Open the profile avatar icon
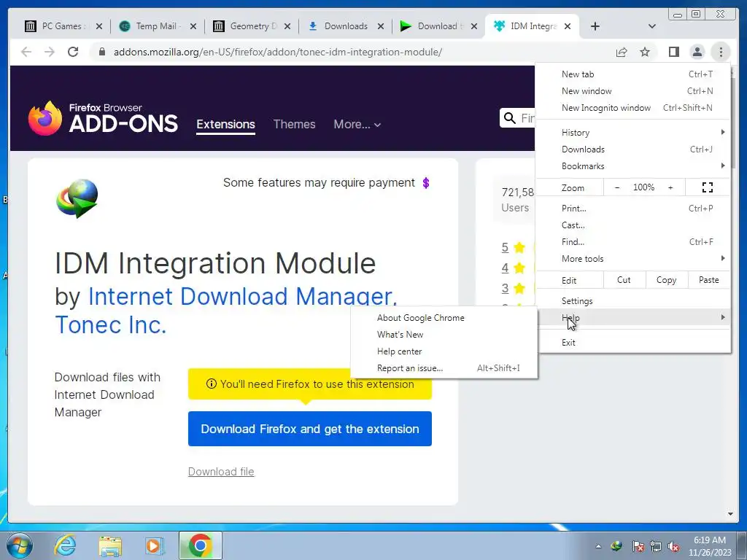The height and width of the screenshot is (560, 747). (x=697, y=52)
